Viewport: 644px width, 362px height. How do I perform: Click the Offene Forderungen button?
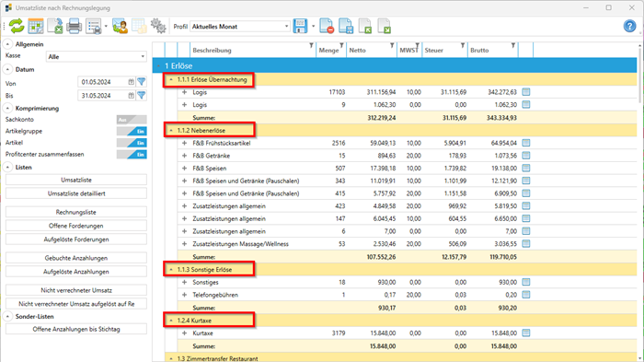tap(76, 226)
